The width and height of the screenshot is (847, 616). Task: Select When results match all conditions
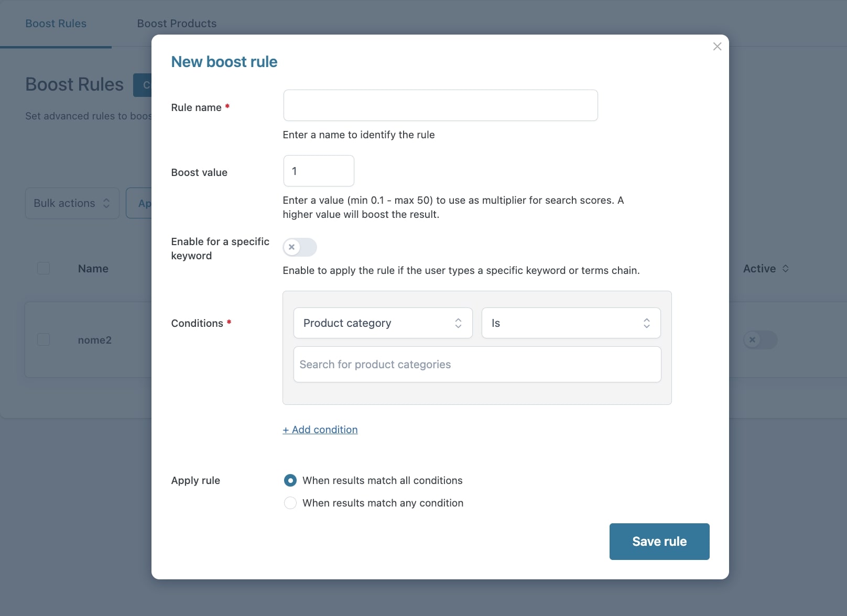click(x=290, y=480)
